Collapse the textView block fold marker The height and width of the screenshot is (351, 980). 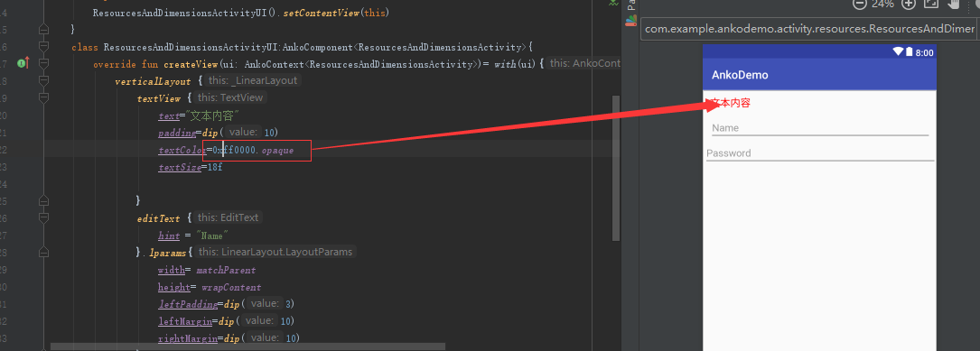[x=43, y=97]
